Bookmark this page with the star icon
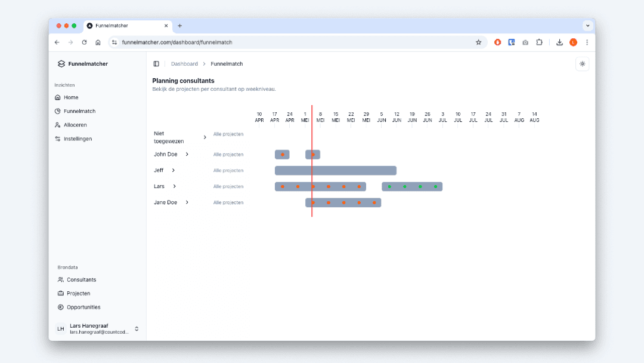The image size is (644, 363). pyautogui.click(x=478, y=42)
